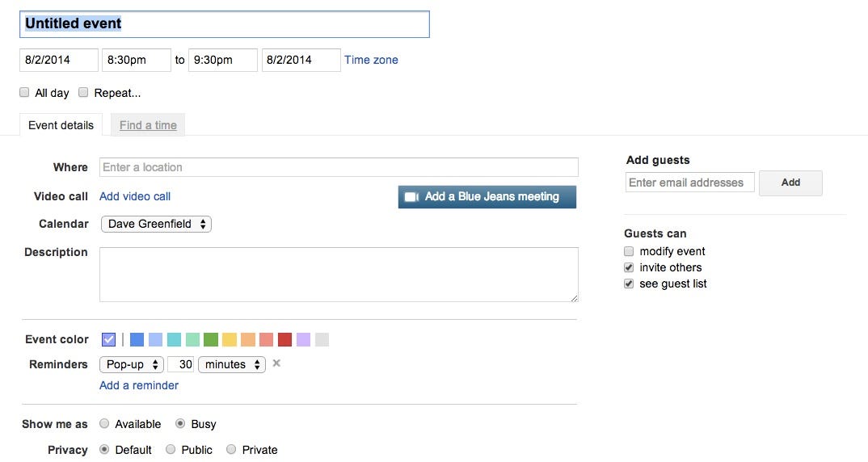
Task: Click the Enter email addresses field
Action: click(689, 183)
